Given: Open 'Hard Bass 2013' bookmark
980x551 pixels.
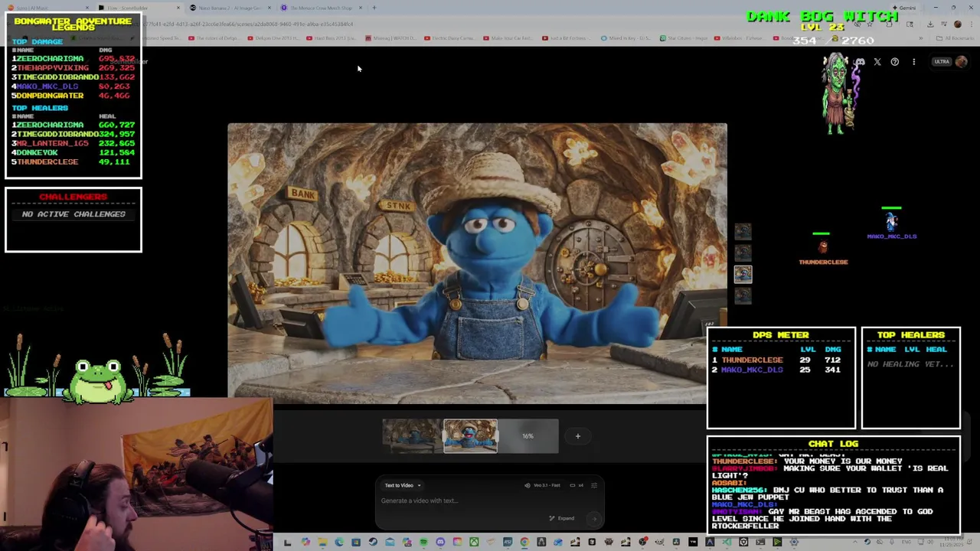Looking at the screenshot, I should (x=332, y=37).
